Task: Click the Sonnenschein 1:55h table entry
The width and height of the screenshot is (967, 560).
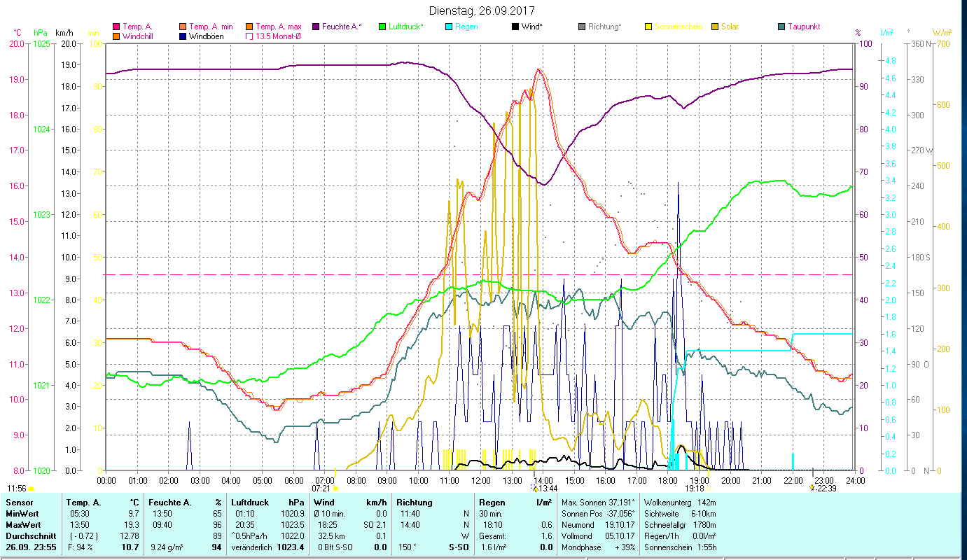Action: point(680,547)
